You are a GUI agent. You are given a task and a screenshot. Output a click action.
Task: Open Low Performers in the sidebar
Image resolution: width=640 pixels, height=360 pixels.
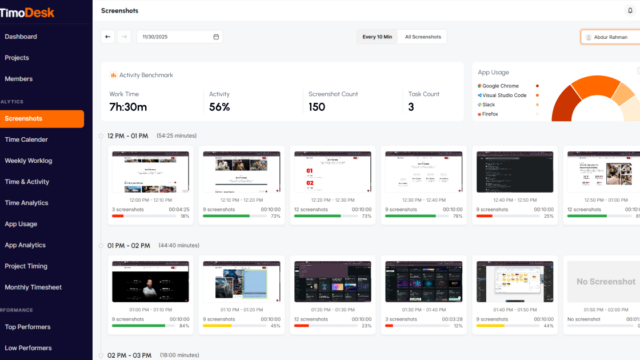tap(28, 348)
